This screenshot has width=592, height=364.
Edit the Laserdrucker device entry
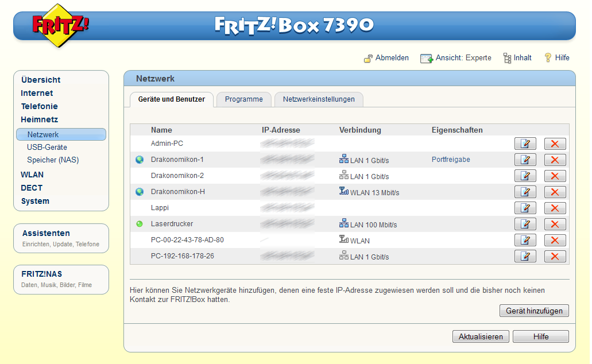click(x=525, y=224)
